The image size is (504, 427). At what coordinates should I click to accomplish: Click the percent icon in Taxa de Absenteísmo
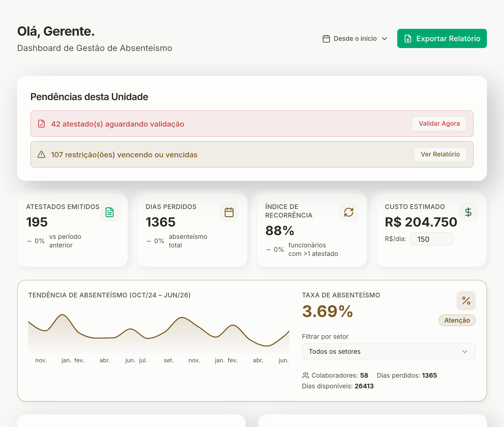coord(466,301)
